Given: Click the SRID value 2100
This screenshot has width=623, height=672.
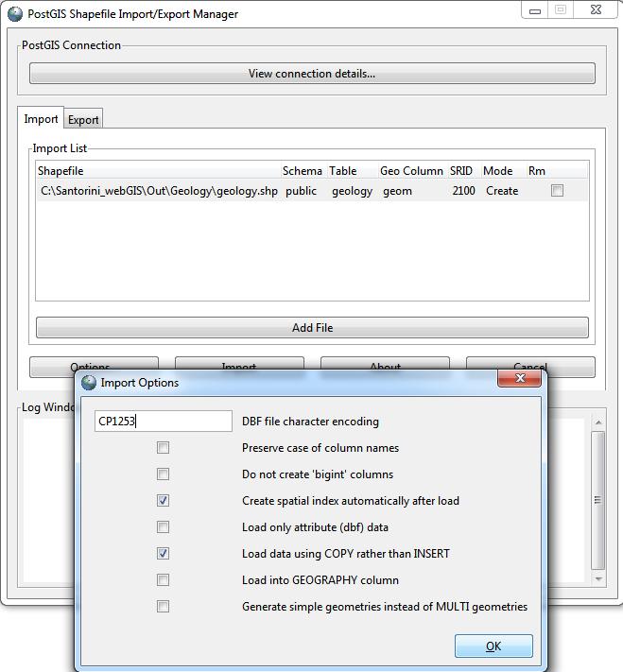Looking at the screenshot, I should (x=463, y=191).
